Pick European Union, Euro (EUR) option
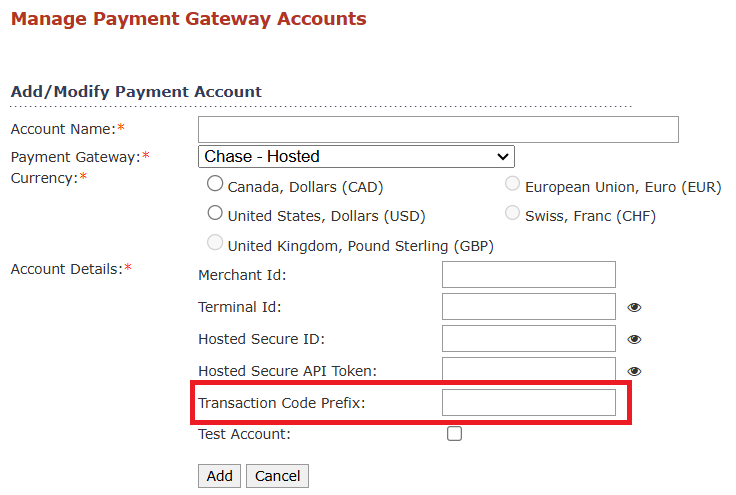Image resolution: width=736 pixels, height=495 pixels. coord(512,183)
